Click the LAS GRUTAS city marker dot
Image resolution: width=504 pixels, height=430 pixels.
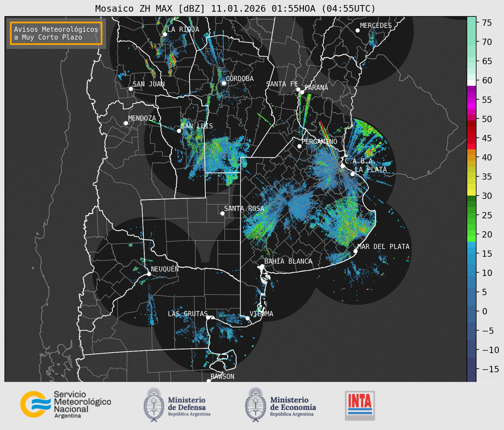coord(208,318)
